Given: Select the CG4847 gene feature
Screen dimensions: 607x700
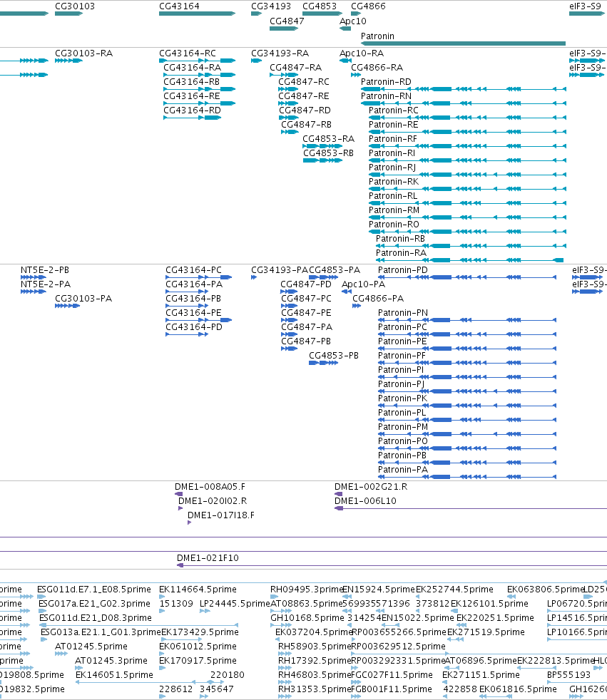Looking at the screenshot, I should coord(284,29).
